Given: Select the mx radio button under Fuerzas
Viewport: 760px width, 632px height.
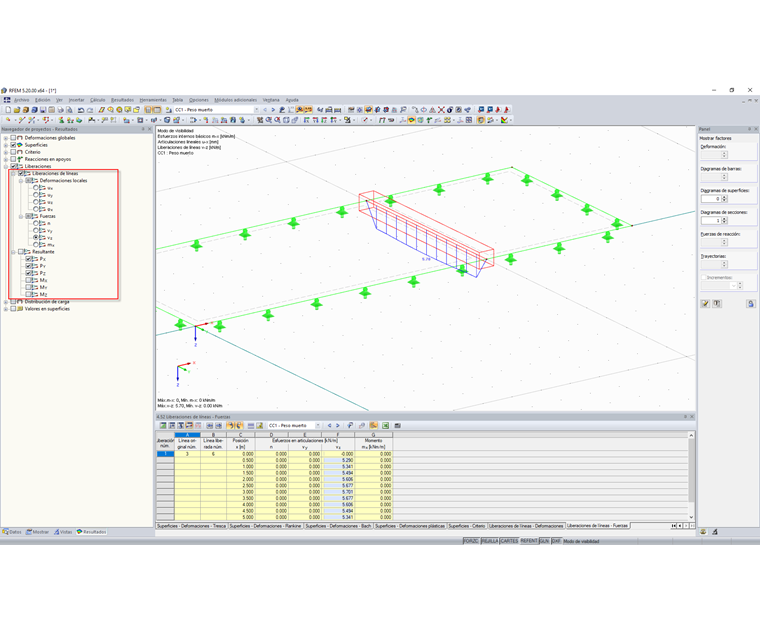Looking at the screenshot, I should click(x=35, y=245).
